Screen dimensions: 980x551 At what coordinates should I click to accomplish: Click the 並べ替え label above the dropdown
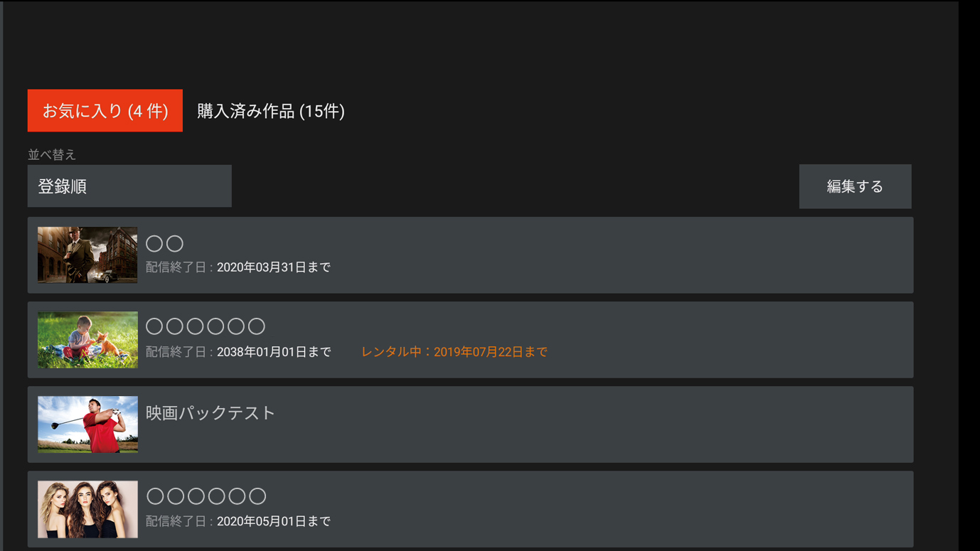(52, 154)
